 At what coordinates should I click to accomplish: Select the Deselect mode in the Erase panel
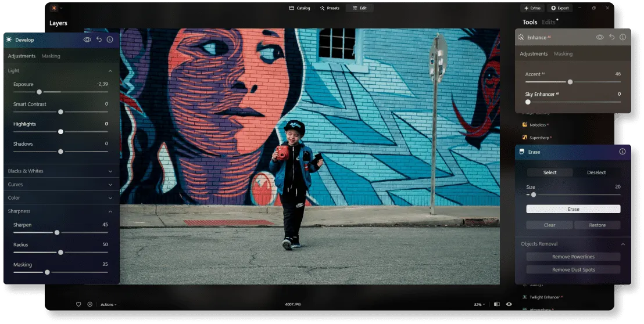tap(596, 172)
